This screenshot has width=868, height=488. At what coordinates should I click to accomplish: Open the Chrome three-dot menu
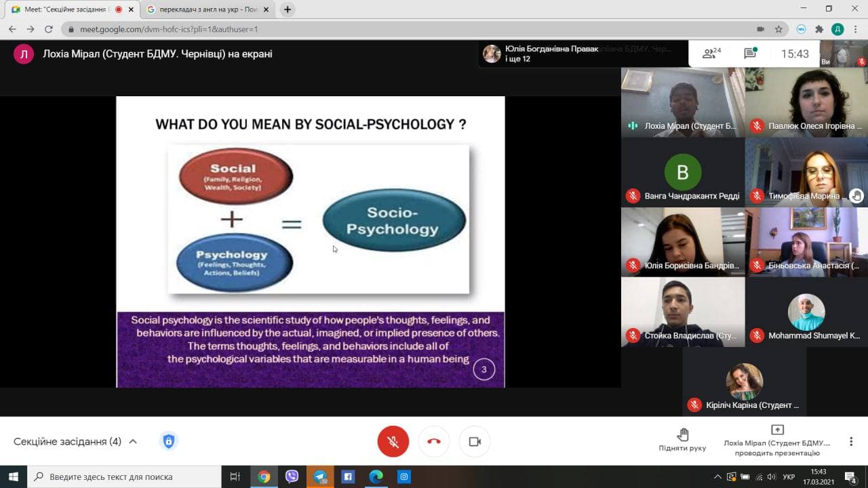pos(856,29)
